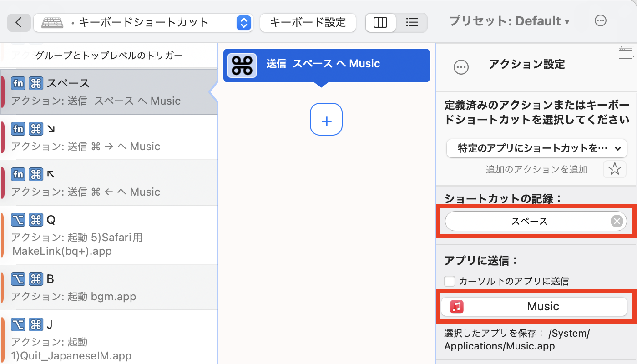
Task: Select the fn ⌘ スペース trigger row
Action: (109, 91)
